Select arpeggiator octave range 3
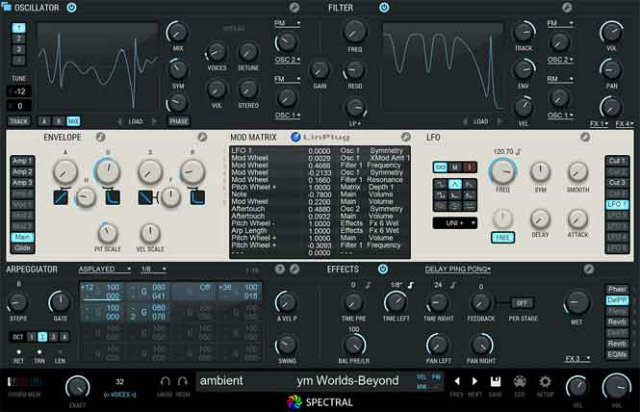Viewport: 640px width, 412px height. pyautogui.click(x=53, y=337)
